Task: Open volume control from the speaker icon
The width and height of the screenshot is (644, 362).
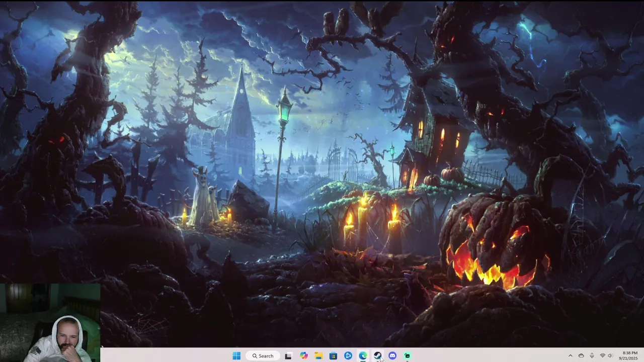Action: tap(610, 355)
